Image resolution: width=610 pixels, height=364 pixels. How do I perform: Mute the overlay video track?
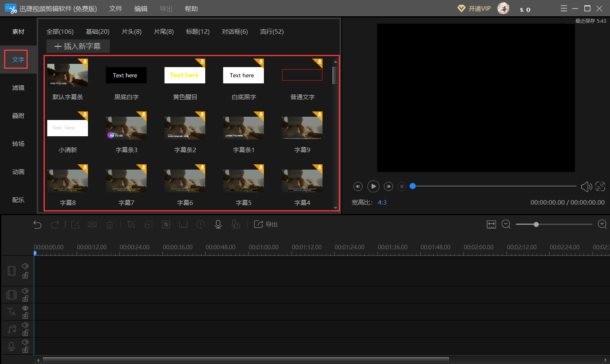click(x=25, y=291)
